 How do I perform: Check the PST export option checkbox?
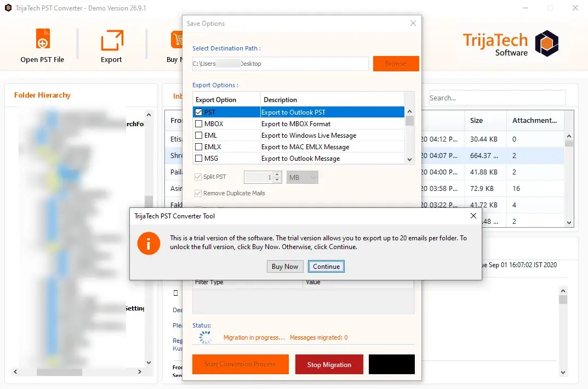[199, 112]
